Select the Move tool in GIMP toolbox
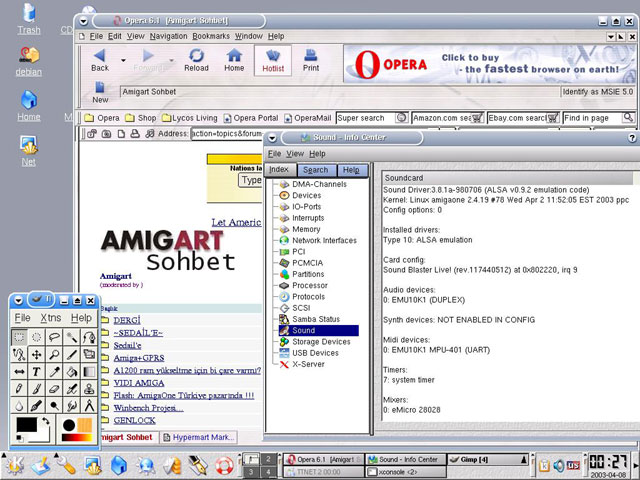 pos(37,354)
